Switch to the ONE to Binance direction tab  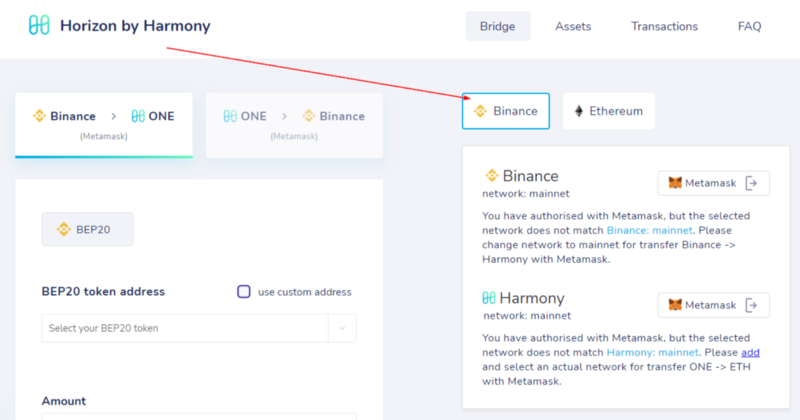coord(294,124)
